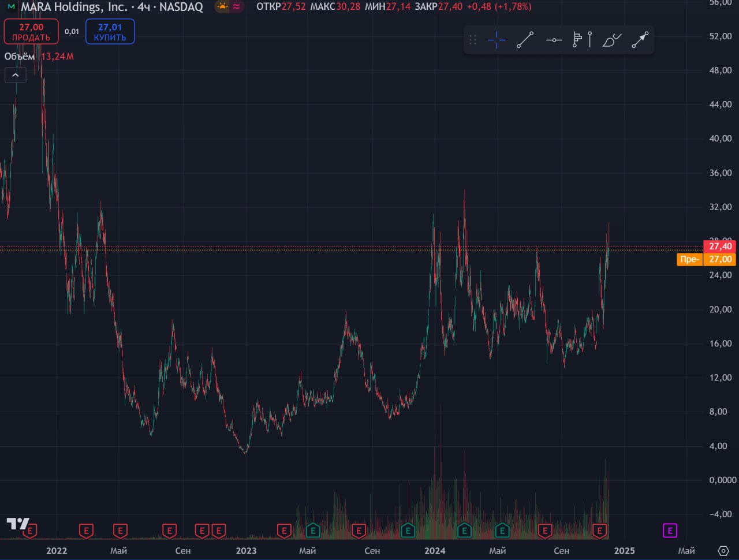
Task: Change the 4ч chart interval
Action: click(144, 7)
